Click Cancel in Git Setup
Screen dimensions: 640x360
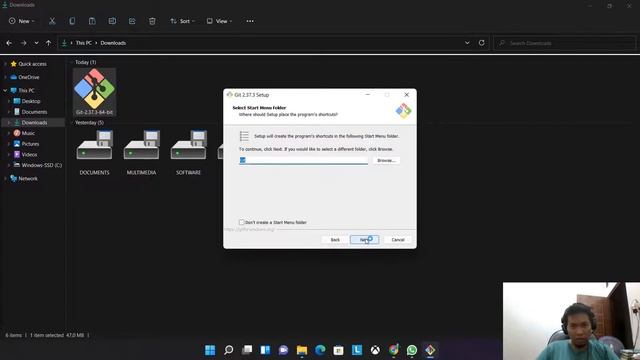pyautogui.click(x=398, y=240)
